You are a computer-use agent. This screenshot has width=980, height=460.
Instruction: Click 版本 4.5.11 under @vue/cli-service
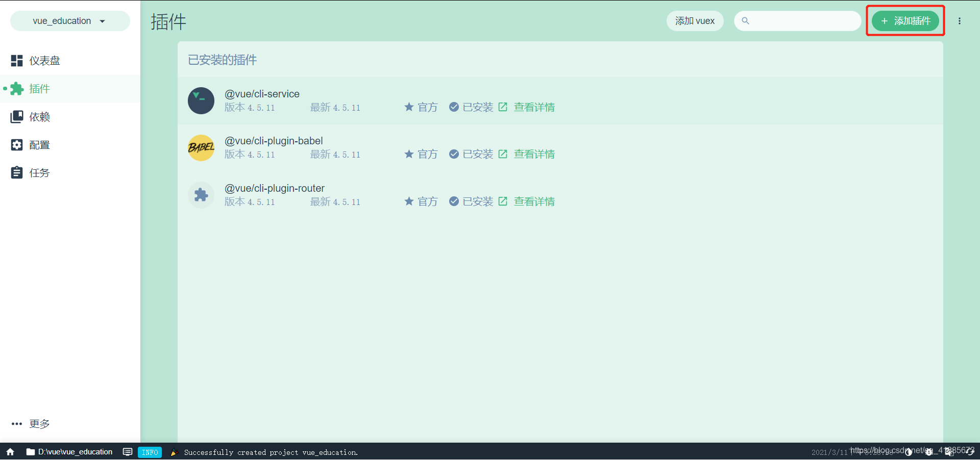(x=250, y=108)
